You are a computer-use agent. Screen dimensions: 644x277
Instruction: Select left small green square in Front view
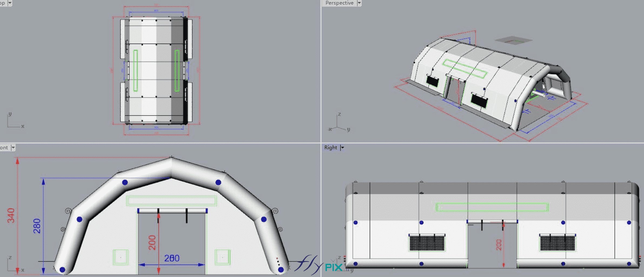pos(120,257)
